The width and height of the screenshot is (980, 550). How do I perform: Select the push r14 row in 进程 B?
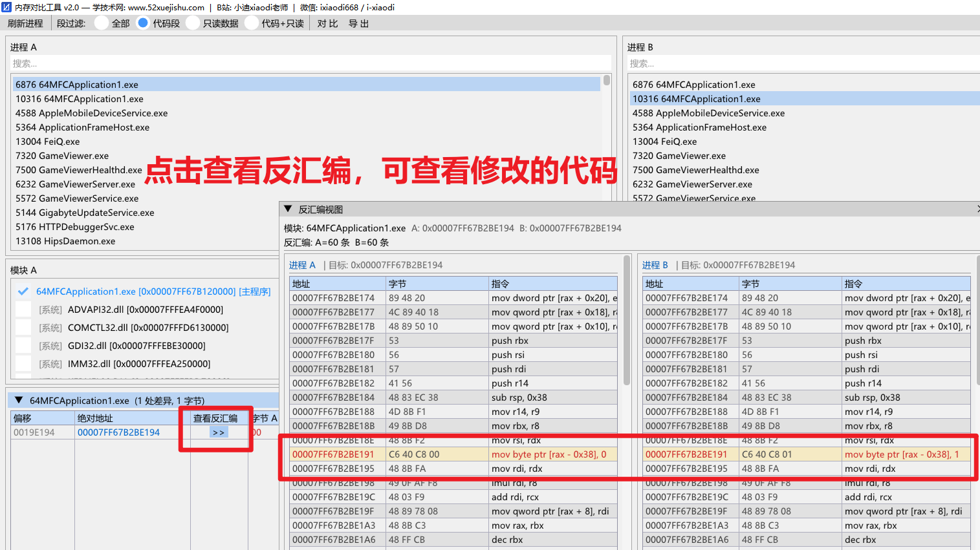(x=807, y=383)
